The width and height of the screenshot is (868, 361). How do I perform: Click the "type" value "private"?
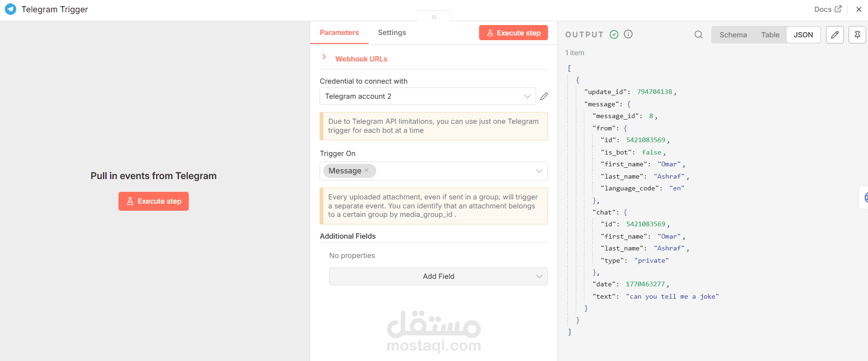point(651,260)
